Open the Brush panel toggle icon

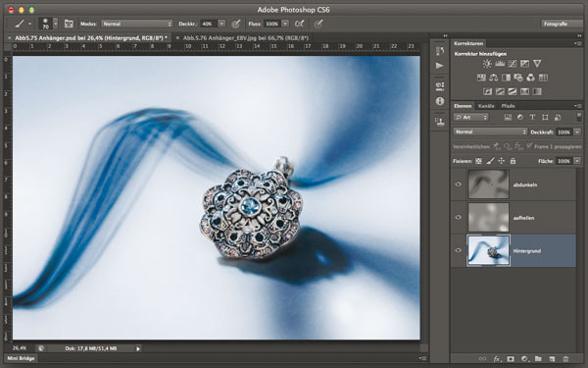click(x=69, y=24)
